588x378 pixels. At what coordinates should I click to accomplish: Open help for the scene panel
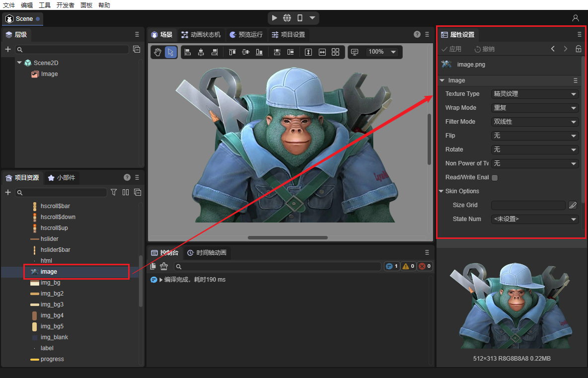pos(417,34)
